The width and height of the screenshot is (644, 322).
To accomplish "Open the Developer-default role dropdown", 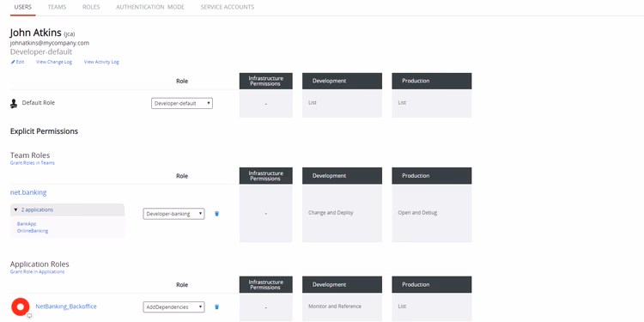I will (182, 104).
